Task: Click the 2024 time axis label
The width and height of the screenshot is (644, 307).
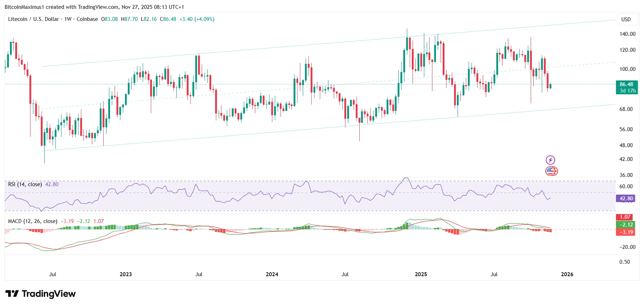Action: [272, 274]
